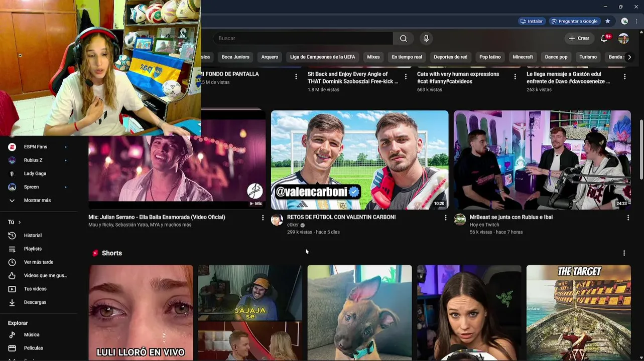Open the browser three-dot menu
Screen dimensions: 644x361
636,21
